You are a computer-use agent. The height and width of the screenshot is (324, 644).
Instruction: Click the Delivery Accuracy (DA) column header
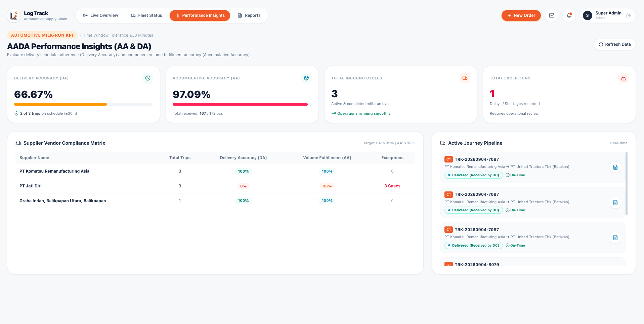point(243,158)
